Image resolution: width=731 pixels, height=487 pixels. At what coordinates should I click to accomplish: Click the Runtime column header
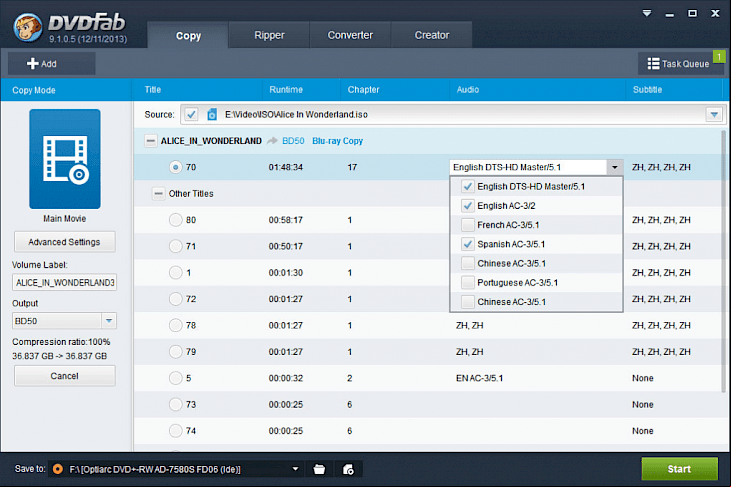pos(286,89)
